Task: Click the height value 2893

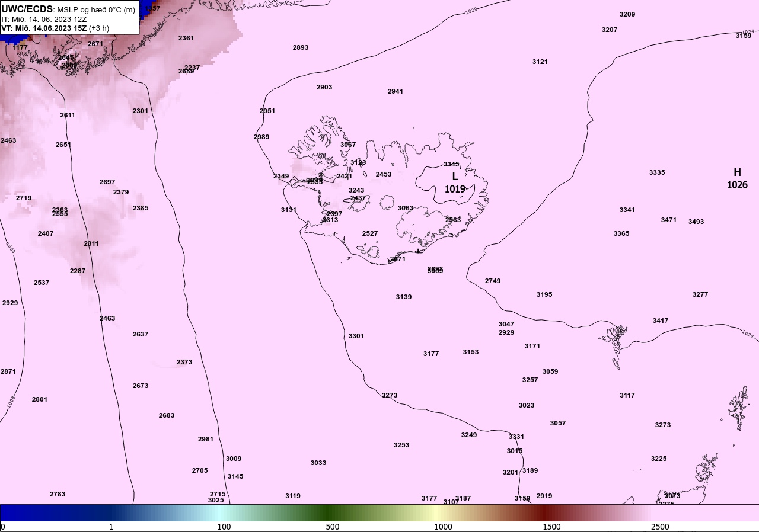Action: tap(301, 47)
